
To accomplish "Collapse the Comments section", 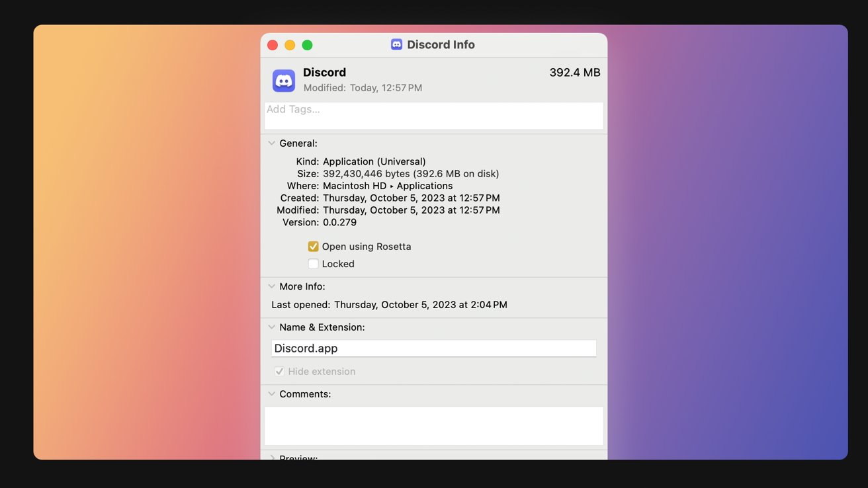I will 272,394.
